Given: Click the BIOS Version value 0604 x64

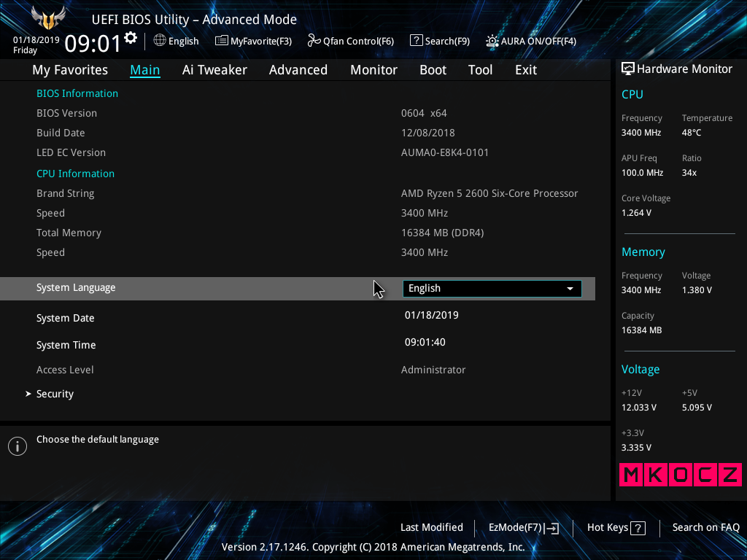Looking at the screenshot, I should 424,113.
